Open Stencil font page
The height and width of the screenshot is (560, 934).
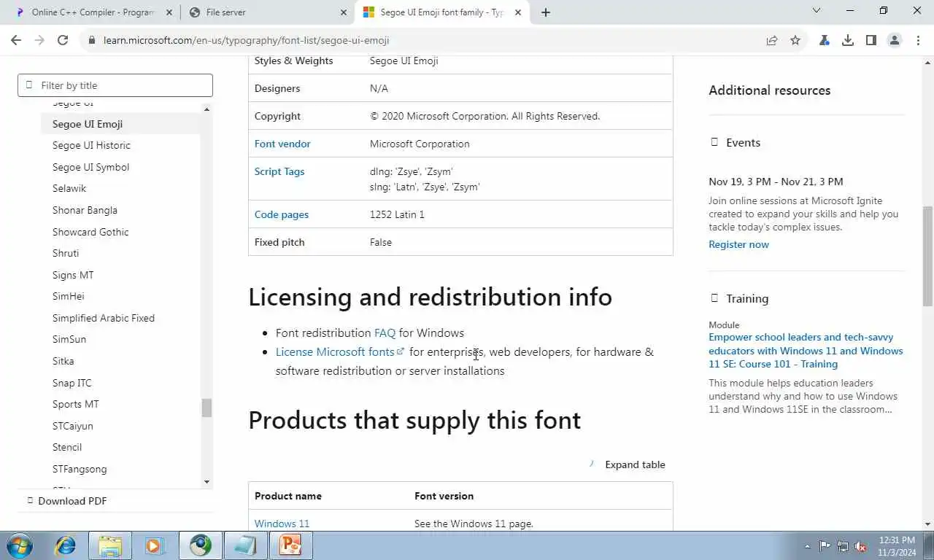(67, 447)
